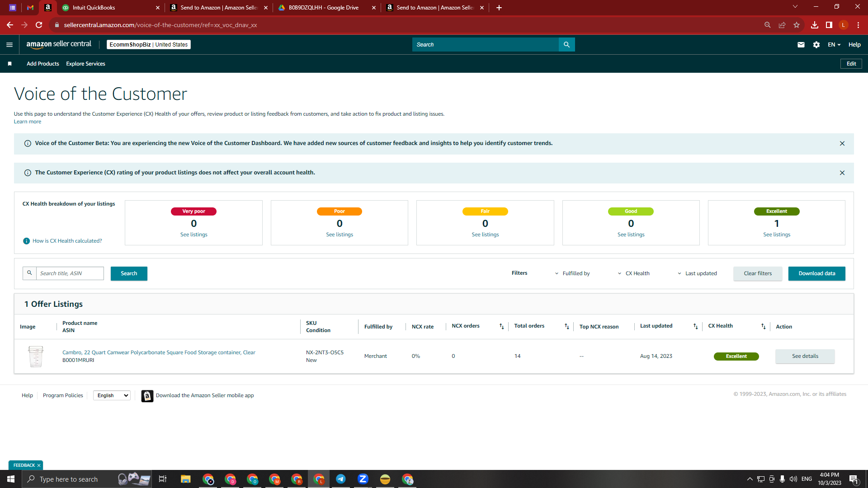Open the Windows Start menu
The image size is (868, 488).
click(11, 479)
